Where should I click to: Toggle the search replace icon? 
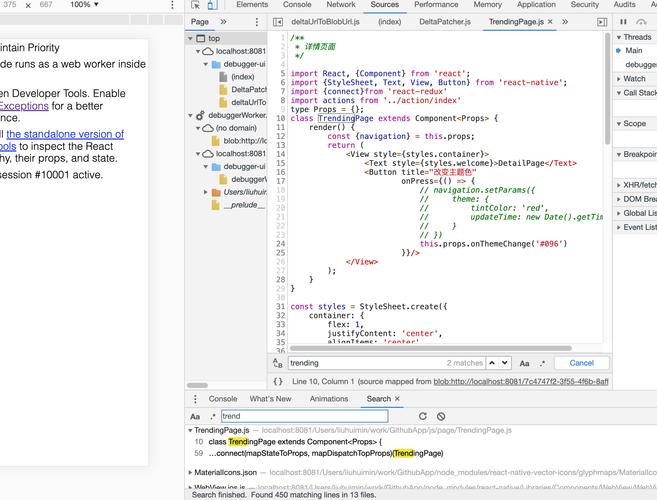click(x=277, y=363)
